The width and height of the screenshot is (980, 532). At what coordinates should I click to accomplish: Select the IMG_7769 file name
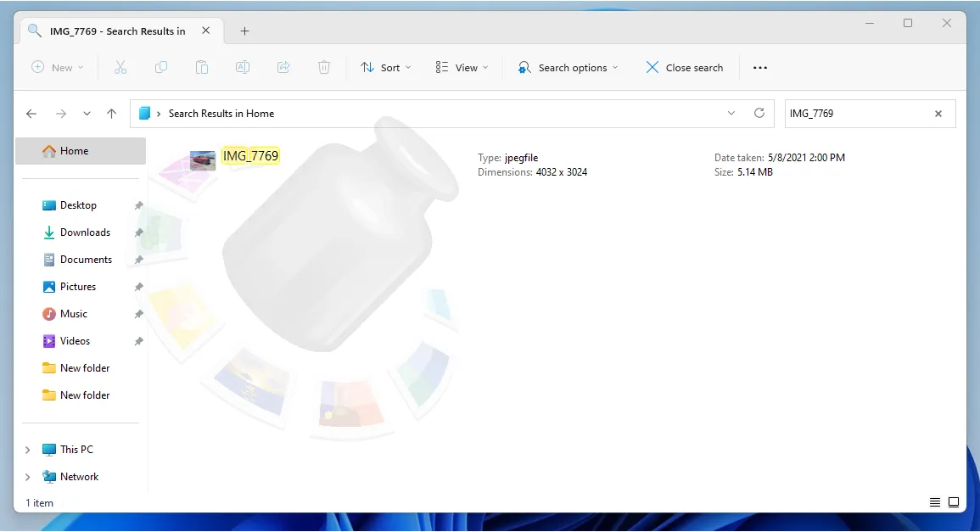click(x=250, y=155)
